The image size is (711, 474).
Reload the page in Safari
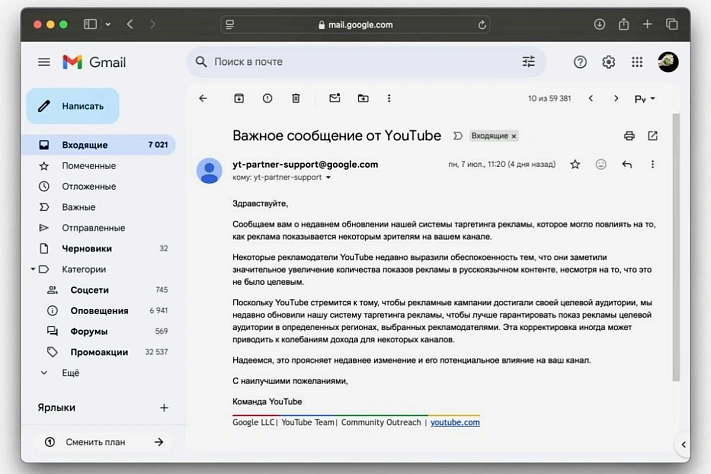(482, 24)
